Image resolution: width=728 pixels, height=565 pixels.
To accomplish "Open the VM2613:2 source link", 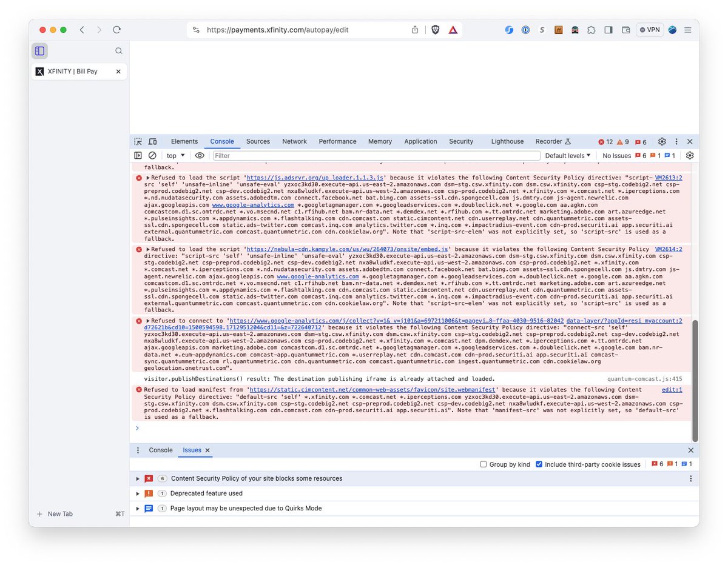I will 669,178.
